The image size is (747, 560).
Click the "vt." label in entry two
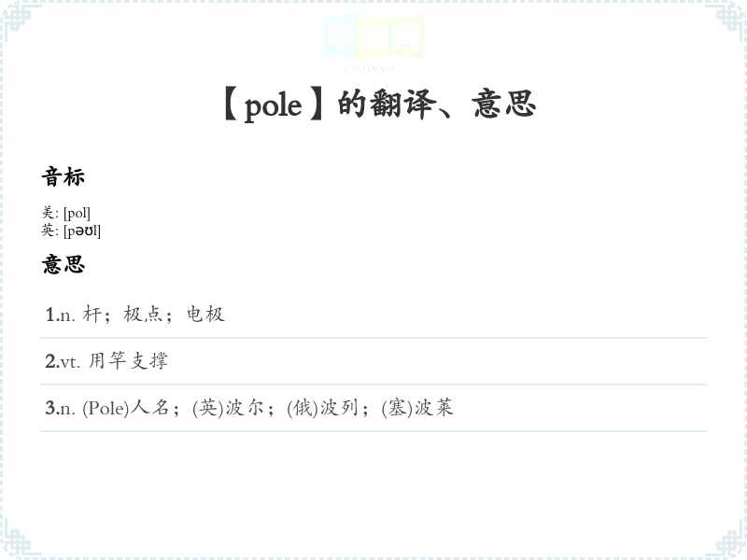[71, 361]
